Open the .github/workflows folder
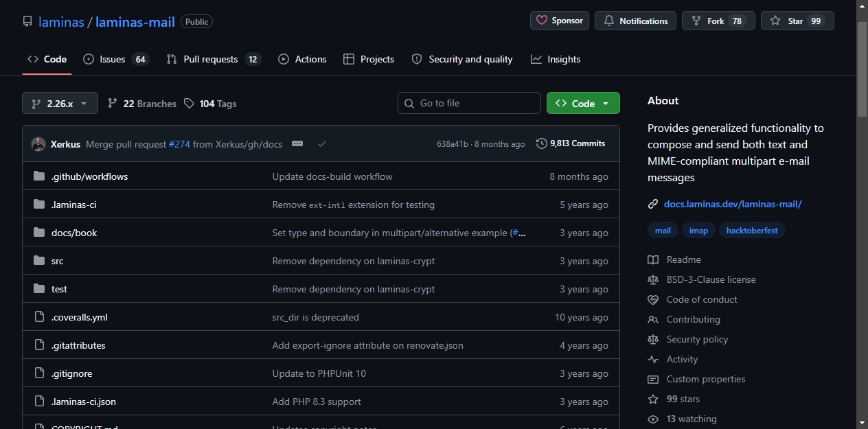The image size is (868, 429). click(89, 176)
